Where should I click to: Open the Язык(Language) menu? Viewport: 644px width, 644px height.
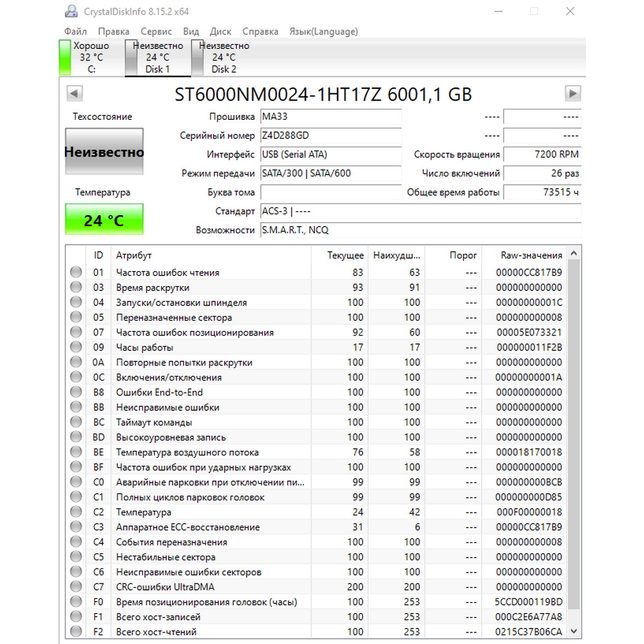click(x=324, y=31)
